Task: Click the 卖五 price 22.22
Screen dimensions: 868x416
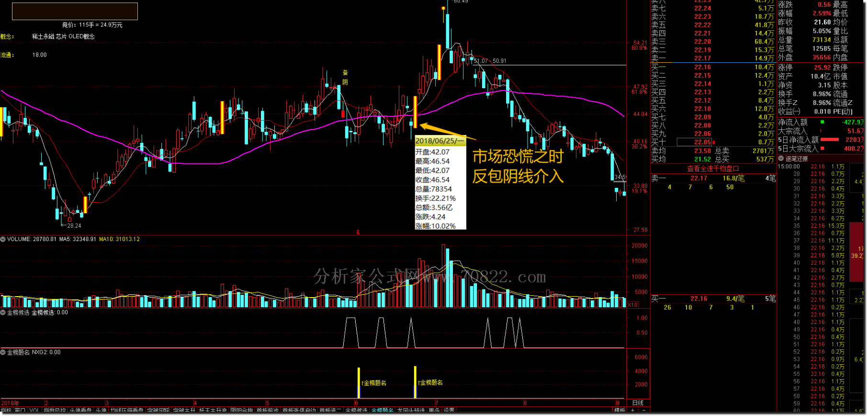Action: 702,25
